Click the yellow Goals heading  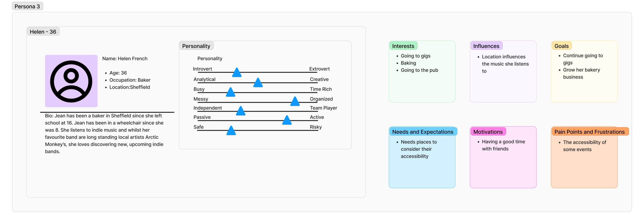pyautogui.click(x=561, y=46)
